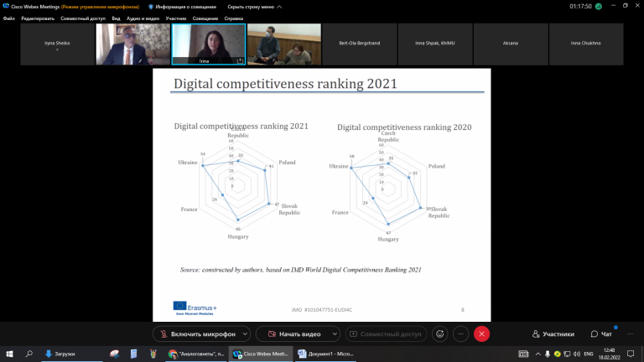644x362 pixels.
Task: Open the Участник menu
Action: [x=176, y=18]
